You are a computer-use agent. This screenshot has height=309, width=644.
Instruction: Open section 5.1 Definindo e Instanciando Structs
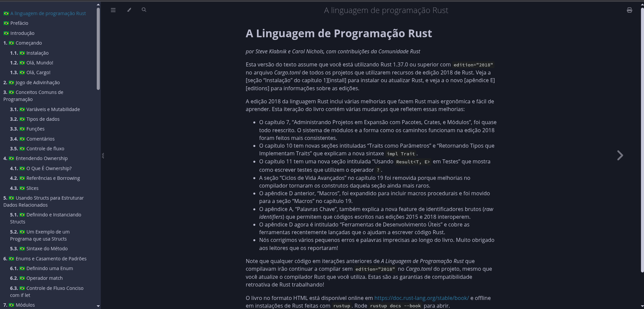(x=46, y=218)
